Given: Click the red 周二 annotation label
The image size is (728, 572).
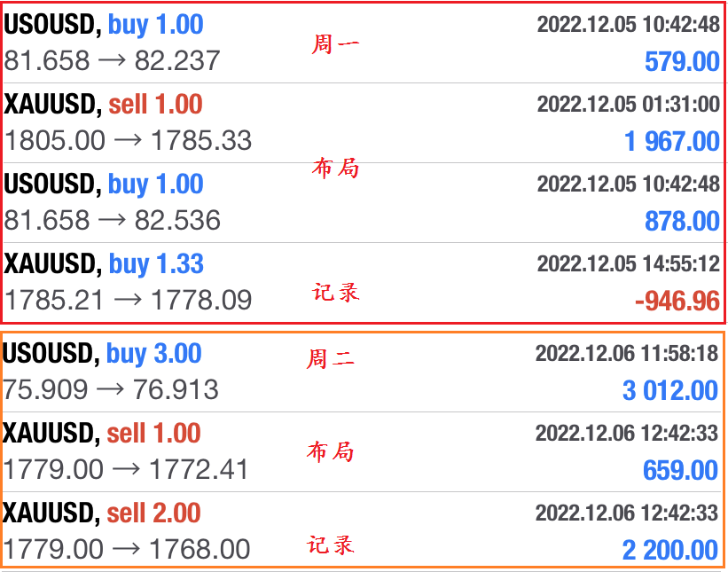Looking at the screenshot, I should pos(330,359).
